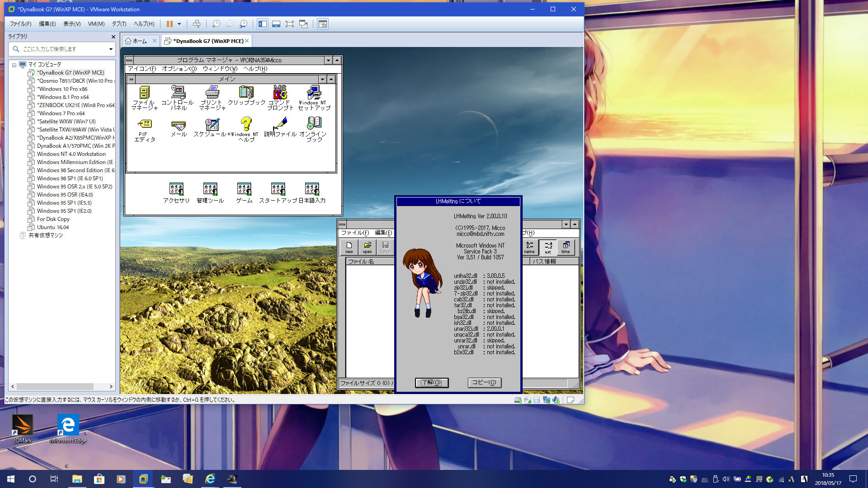Click open toolbar button in LHMelting
The height and width of the screenshot is (488, 868).
tap(367, 248)
